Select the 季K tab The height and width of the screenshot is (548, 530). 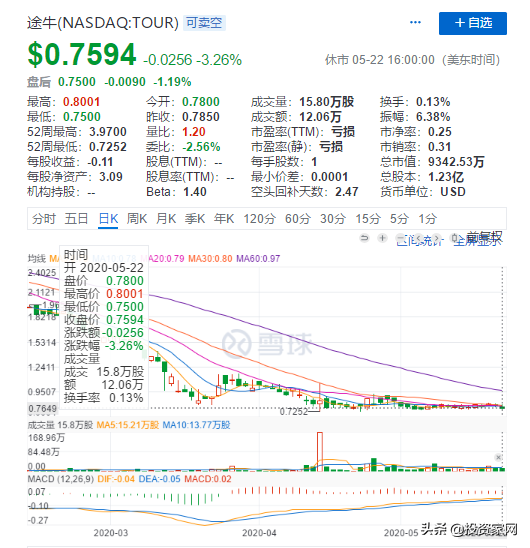(x=195, y=219)
